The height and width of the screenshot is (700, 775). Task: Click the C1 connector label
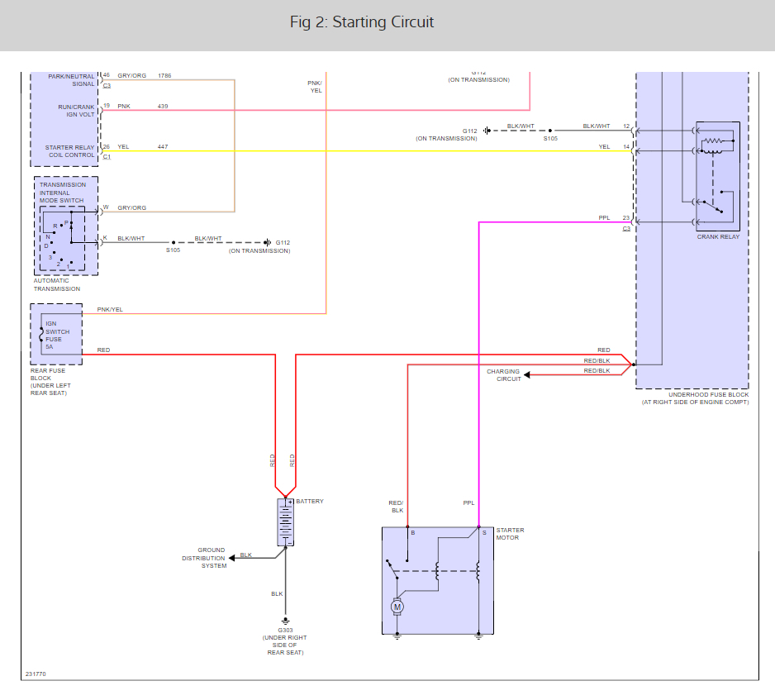[107, 157]
